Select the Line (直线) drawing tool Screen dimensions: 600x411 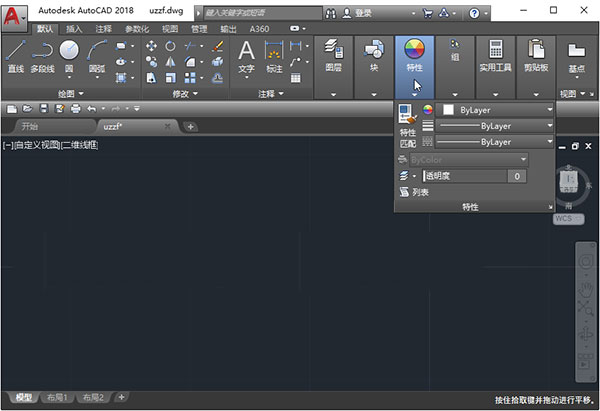15,55
